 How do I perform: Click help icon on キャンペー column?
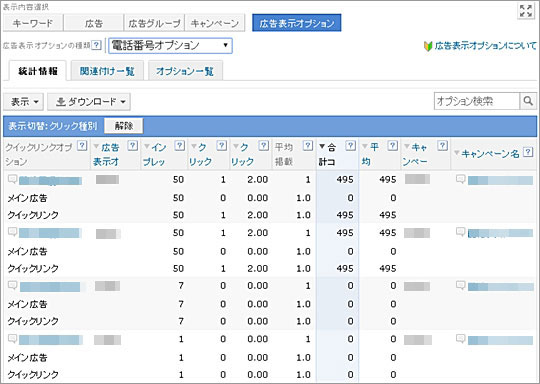click(443, 146)
